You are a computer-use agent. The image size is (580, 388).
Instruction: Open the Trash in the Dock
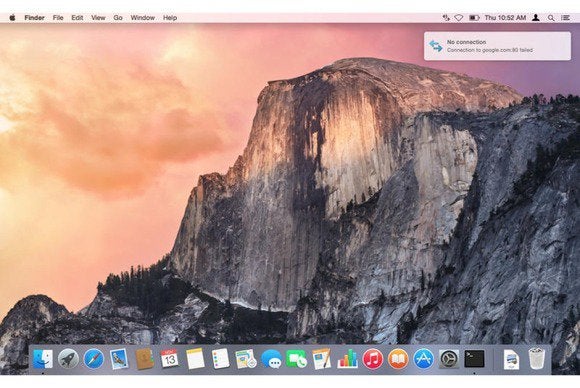536,359
